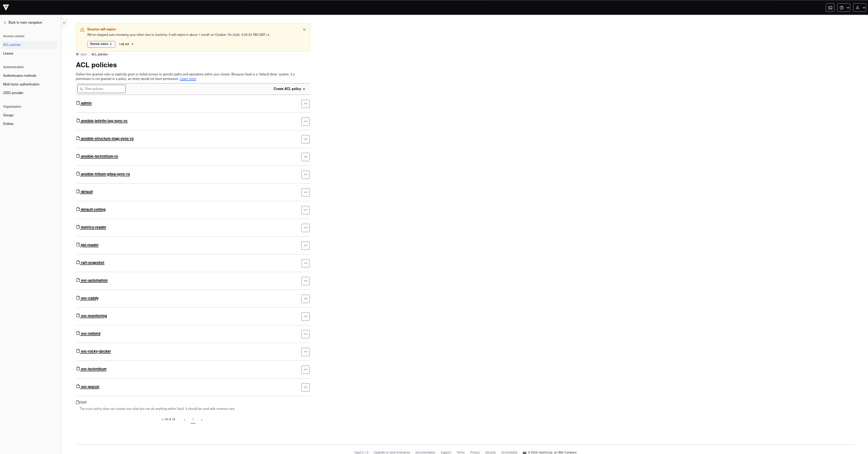Open the user account dropdown
The image size is (868, 454).
[x=859, y=8]
